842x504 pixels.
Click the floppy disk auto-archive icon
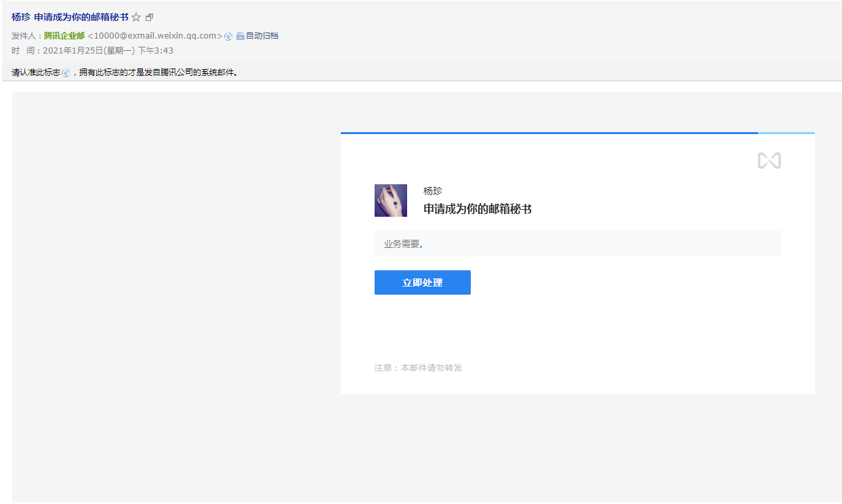click(240, 36)
